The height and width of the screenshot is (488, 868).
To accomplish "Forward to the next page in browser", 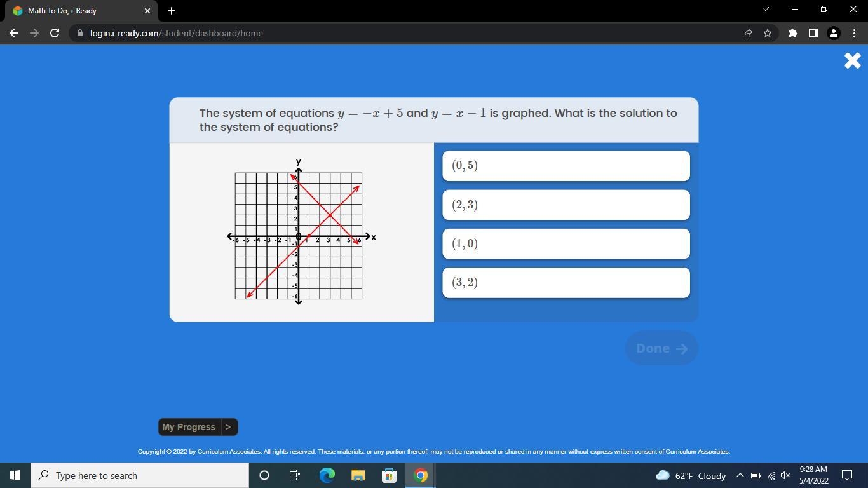I will pyautogui.click(x=34, y=33).
